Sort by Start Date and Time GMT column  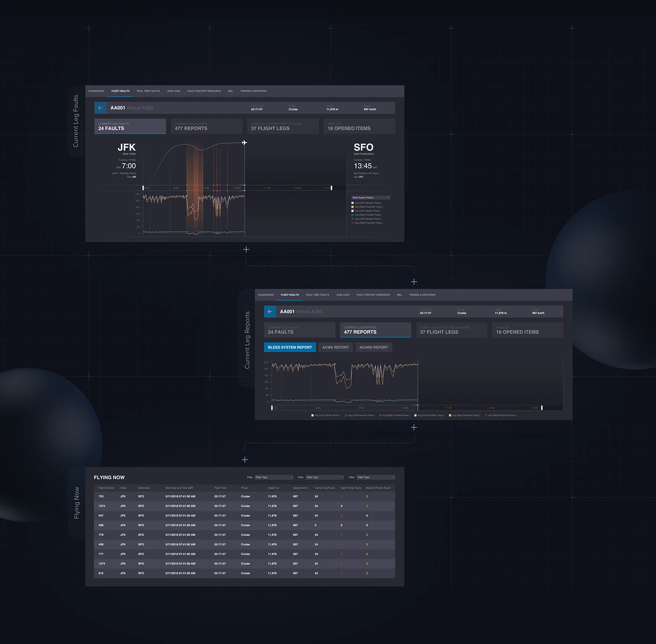point(179,488)
